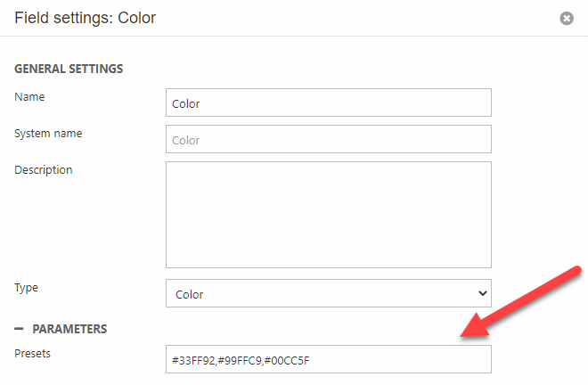588x385 pixels.
Task: Place cursor on #99FFC9 preset value
Action: [x=240, y=360]
